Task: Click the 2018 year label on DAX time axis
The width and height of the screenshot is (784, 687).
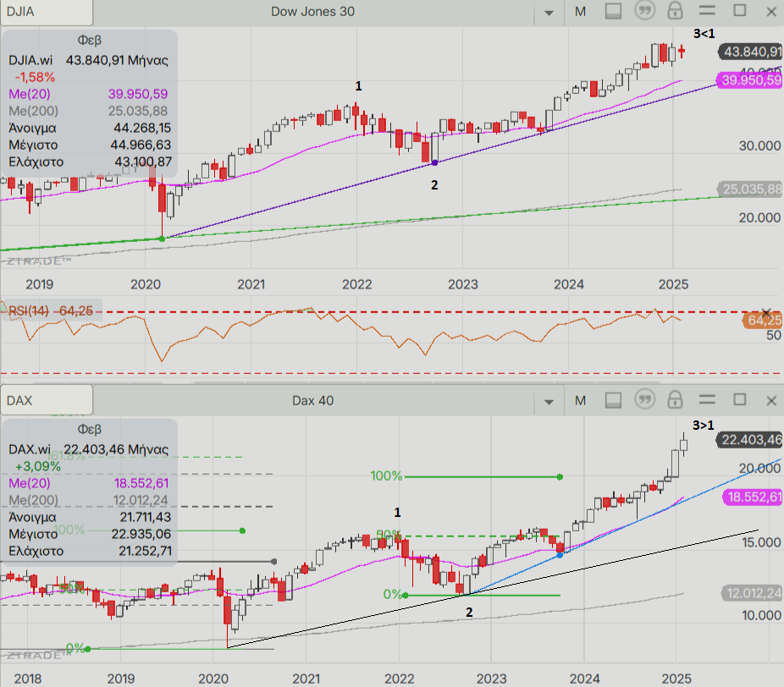Action: click(27, 679)
